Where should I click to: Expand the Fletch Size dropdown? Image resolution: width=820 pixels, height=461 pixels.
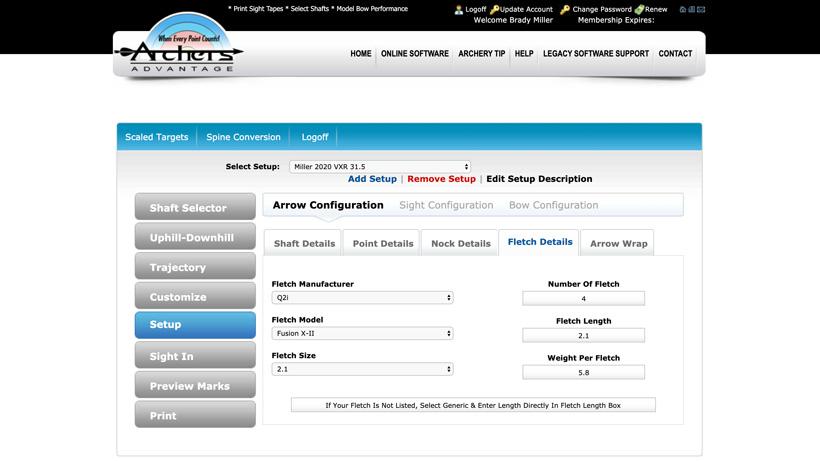click(x=362, y=369)
